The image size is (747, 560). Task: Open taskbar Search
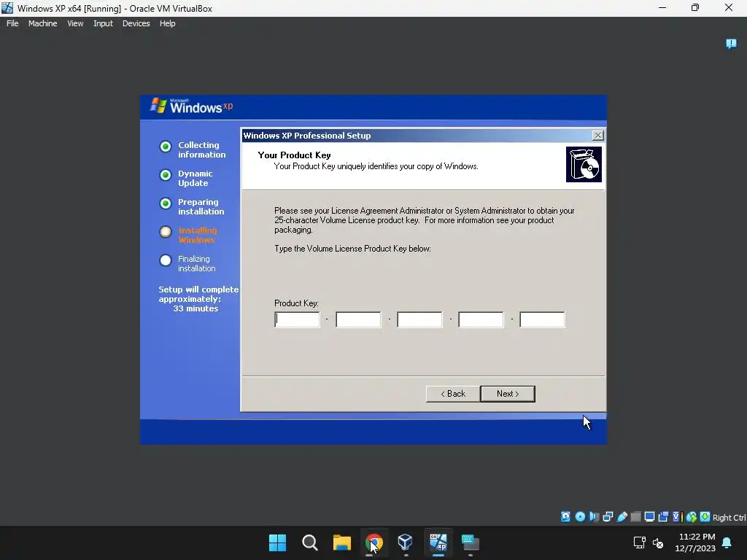[309, 542]
